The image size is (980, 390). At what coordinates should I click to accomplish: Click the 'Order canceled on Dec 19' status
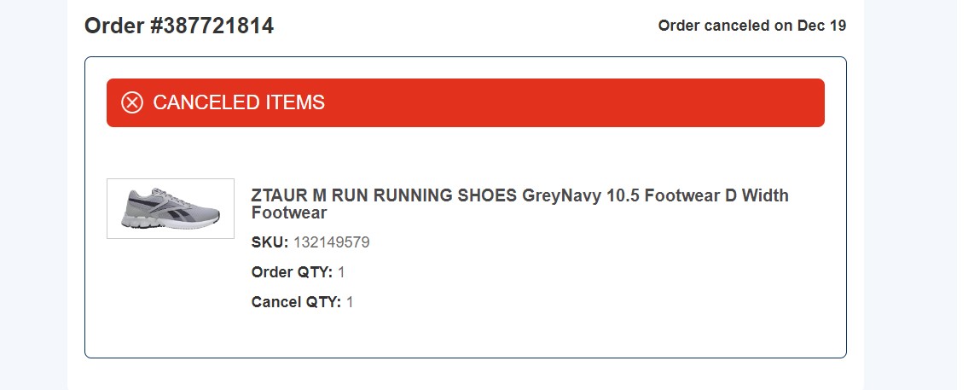pos(751,26)
